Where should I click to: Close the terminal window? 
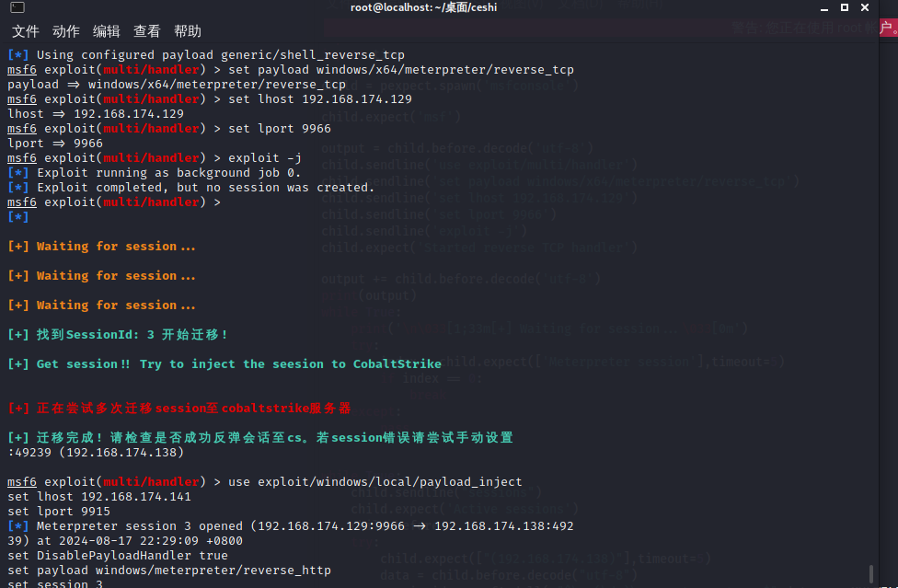click(866, 7)
